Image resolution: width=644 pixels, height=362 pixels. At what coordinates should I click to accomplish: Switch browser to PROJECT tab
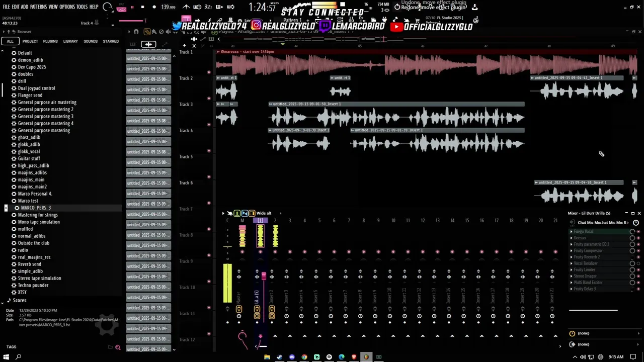click(30, 41)
